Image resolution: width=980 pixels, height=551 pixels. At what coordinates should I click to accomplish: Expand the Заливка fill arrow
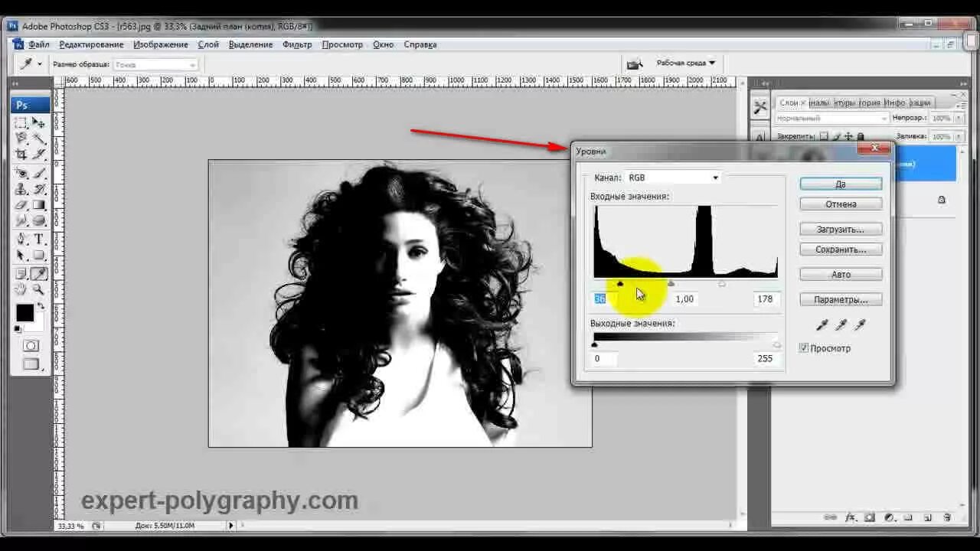click(x=958, y=136)
